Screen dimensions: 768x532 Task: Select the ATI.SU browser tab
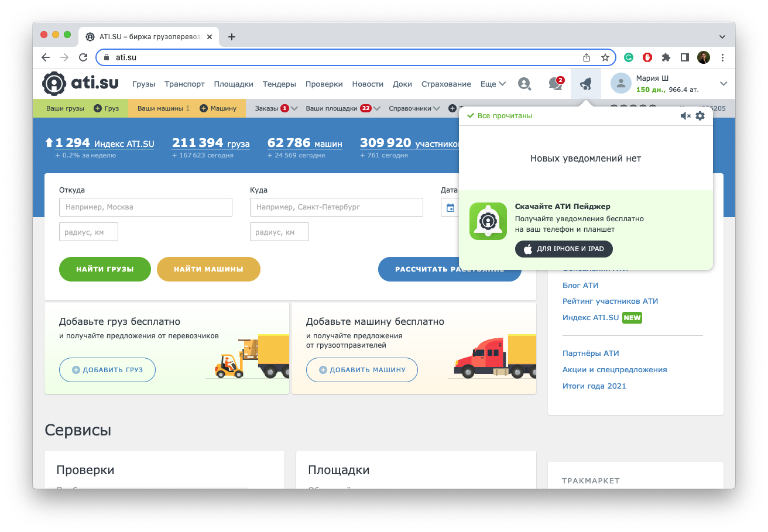148,37
